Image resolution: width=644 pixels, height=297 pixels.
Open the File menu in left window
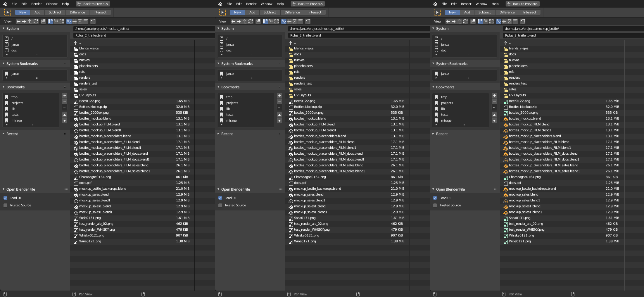coord(14,4)
